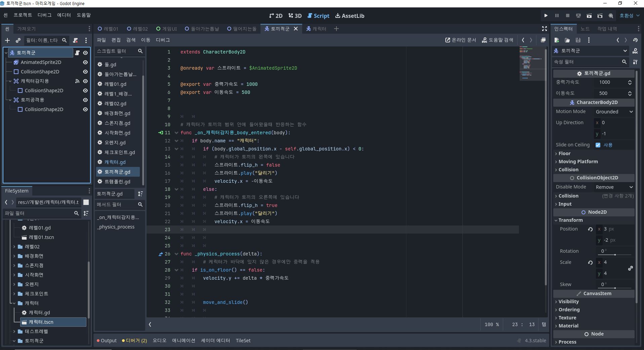The width and height of the screenshot is (644, 350).
Task: Open 온라인 문서 link
Action: coord(460,40)
